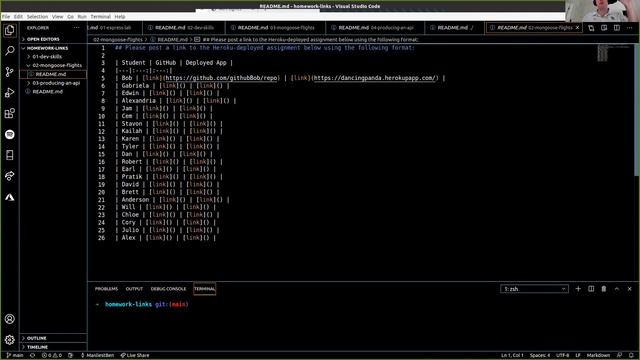Open the Manage gear icon
The width and height of the screenshot is (640, 360).
[x=10, y=340]
